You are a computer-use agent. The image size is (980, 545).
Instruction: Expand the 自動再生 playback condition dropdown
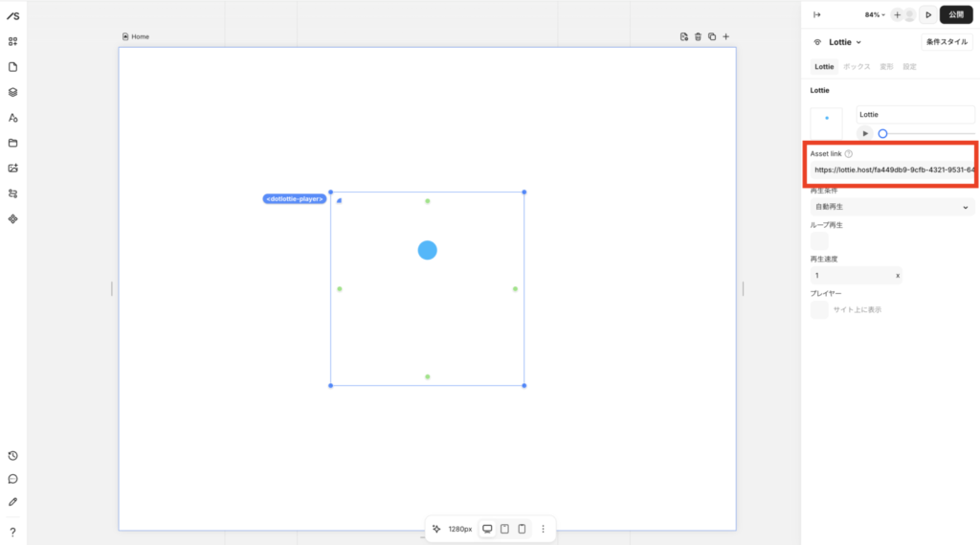891,207
